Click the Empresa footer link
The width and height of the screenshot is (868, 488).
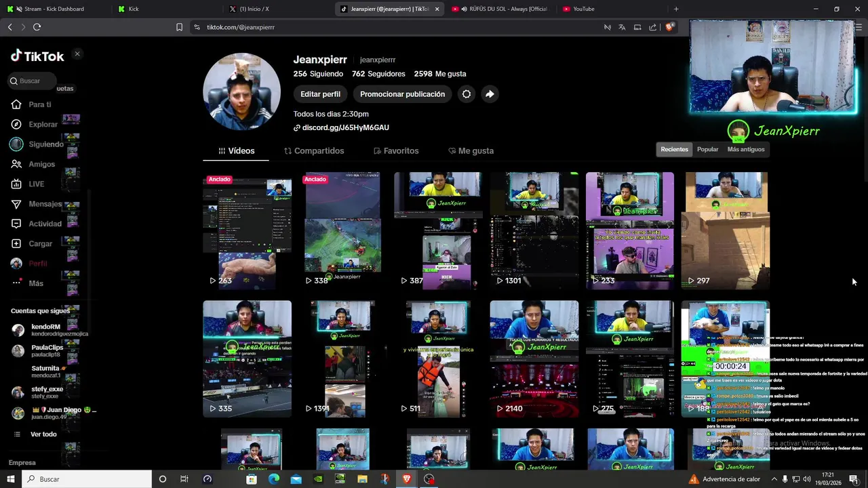pos(22,462)
